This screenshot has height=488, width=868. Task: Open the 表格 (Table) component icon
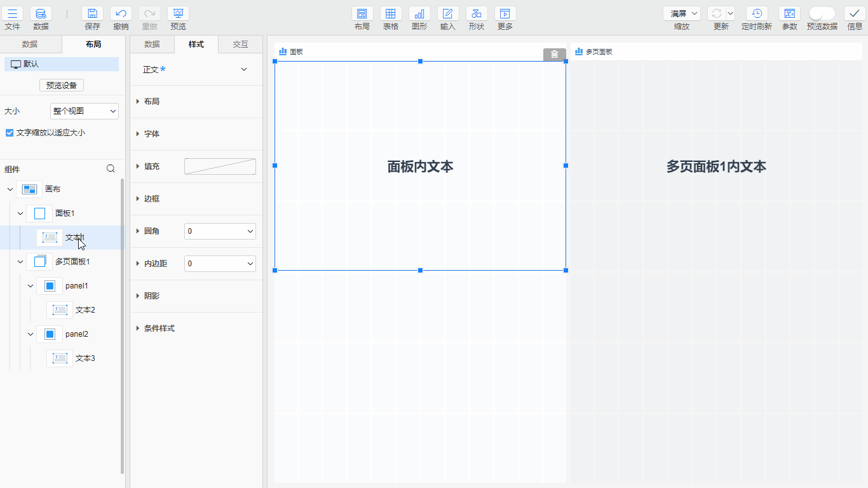[x=391, y=14]
